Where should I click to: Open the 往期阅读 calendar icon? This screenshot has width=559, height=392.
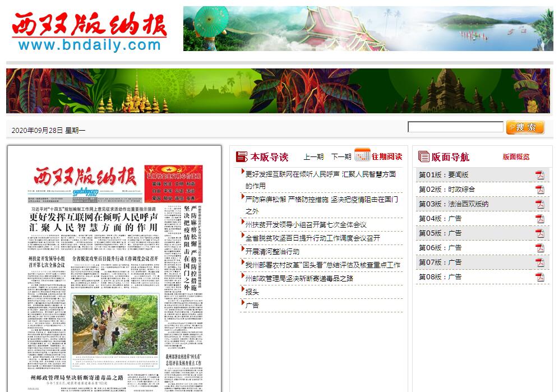pos(362,155)
